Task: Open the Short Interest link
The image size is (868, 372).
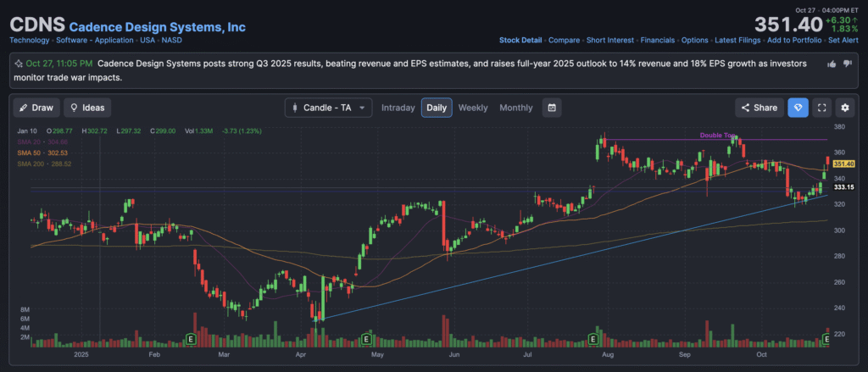Action: pyautogui.click(x=610, y=40)
